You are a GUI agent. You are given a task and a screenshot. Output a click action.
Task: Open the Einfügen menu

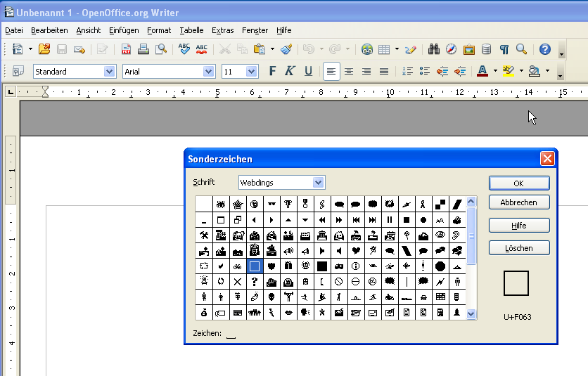tap(124, 30)
